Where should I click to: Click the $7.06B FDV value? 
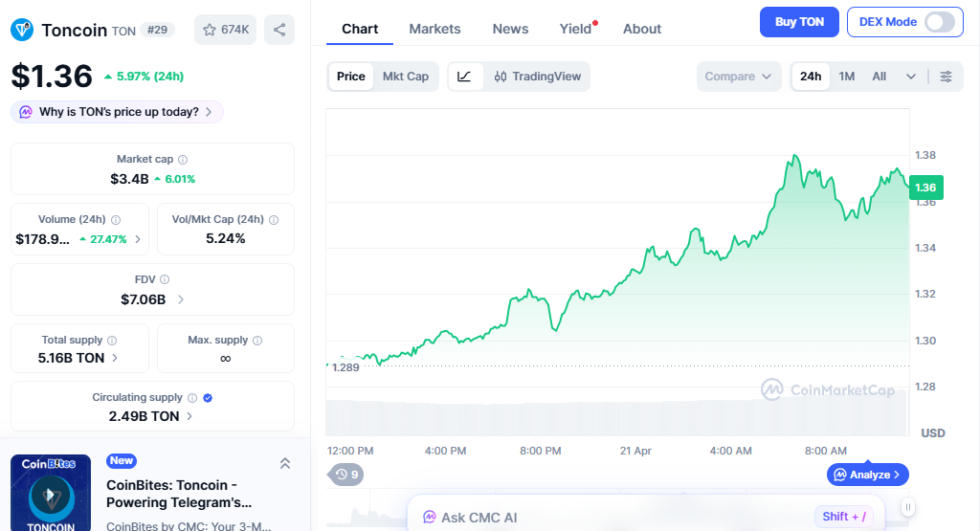(144, 299)
